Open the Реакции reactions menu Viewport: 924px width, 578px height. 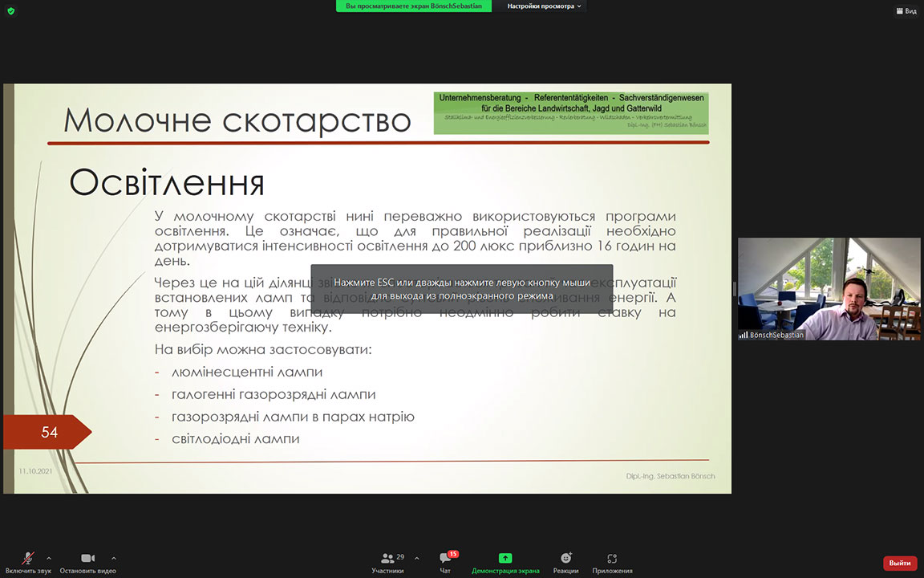pyautogui.click(x=565, y=563)
